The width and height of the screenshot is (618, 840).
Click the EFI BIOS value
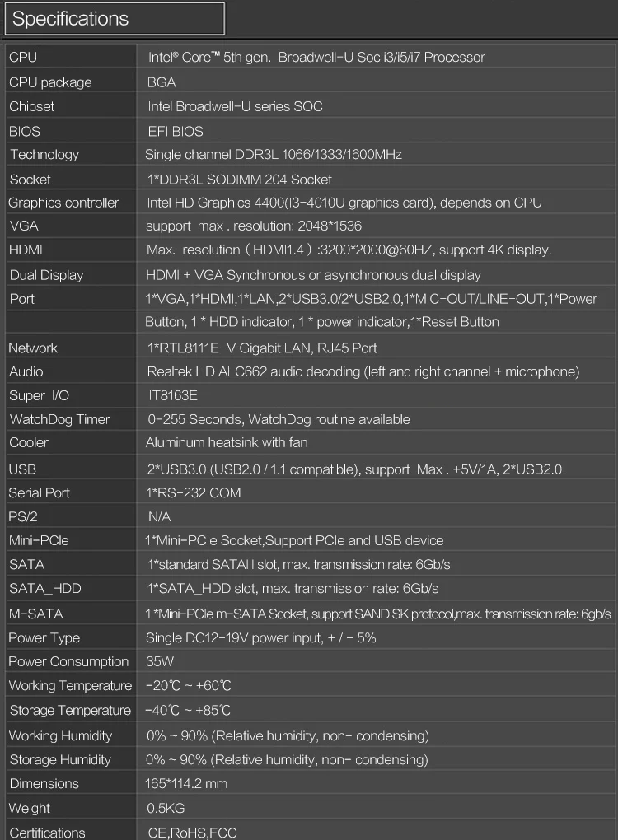click(176, 131)
